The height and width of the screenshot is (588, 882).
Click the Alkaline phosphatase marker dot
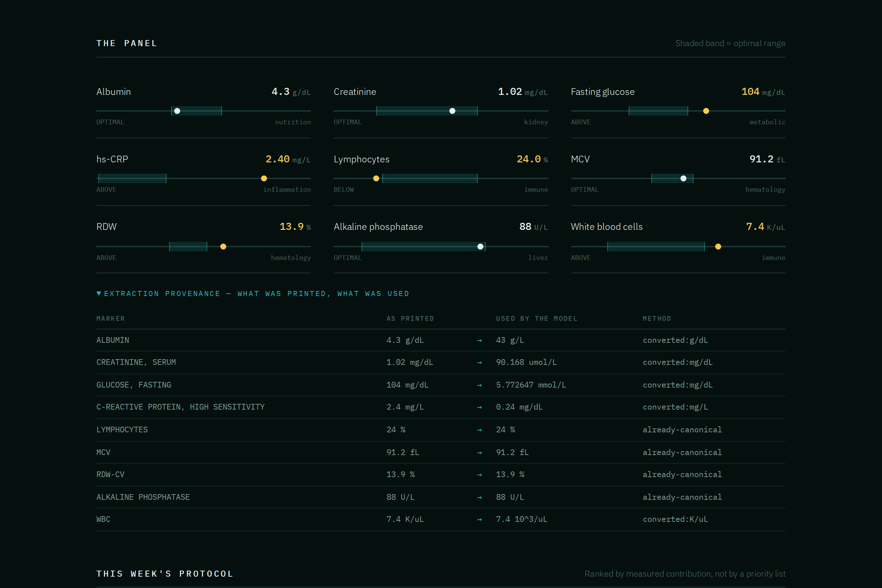pos(481,246)
